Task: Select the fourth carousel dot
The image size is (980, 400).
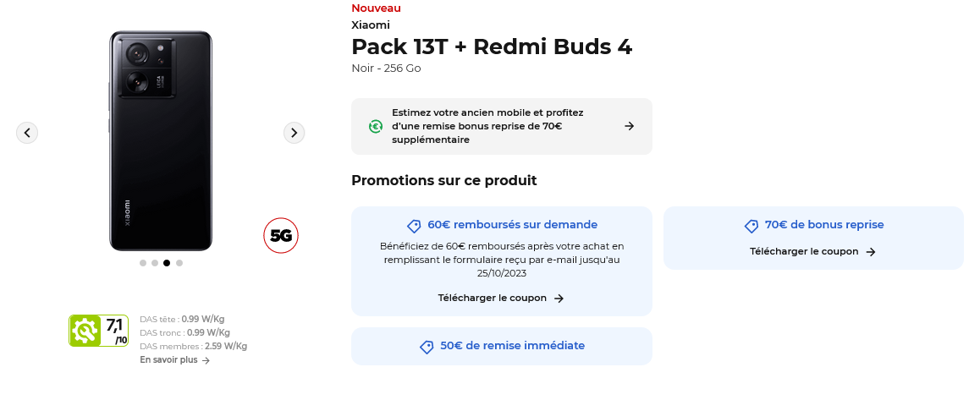Action: coord(179,263)
